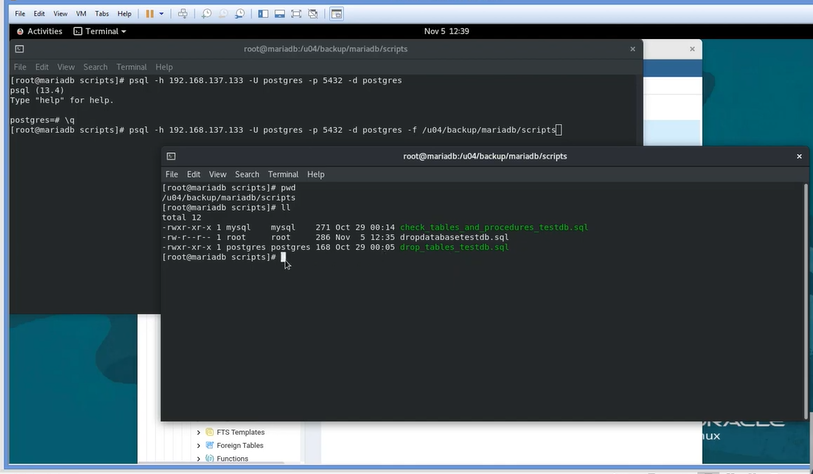This screenshot has height=474, width=813.
Task: Open VMware File menu
Action: coord(20,14)
